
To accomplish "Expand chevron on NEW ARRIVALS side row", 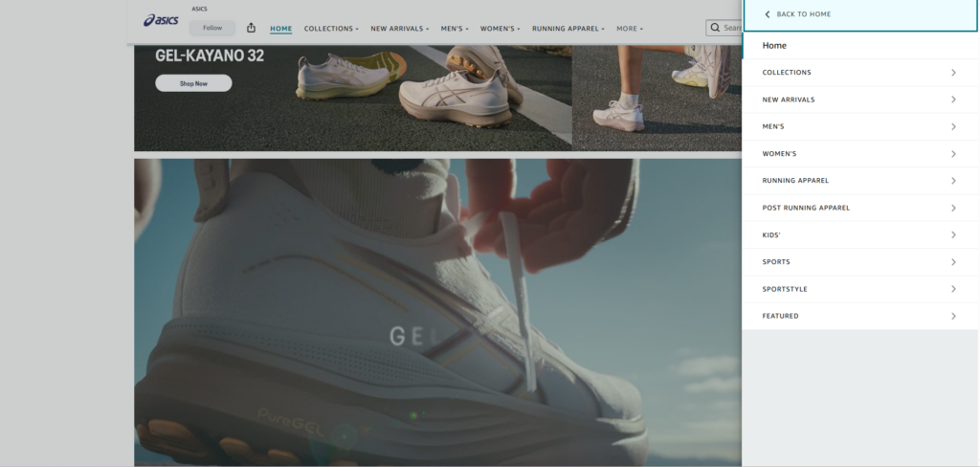I will [x=953, y=100].
